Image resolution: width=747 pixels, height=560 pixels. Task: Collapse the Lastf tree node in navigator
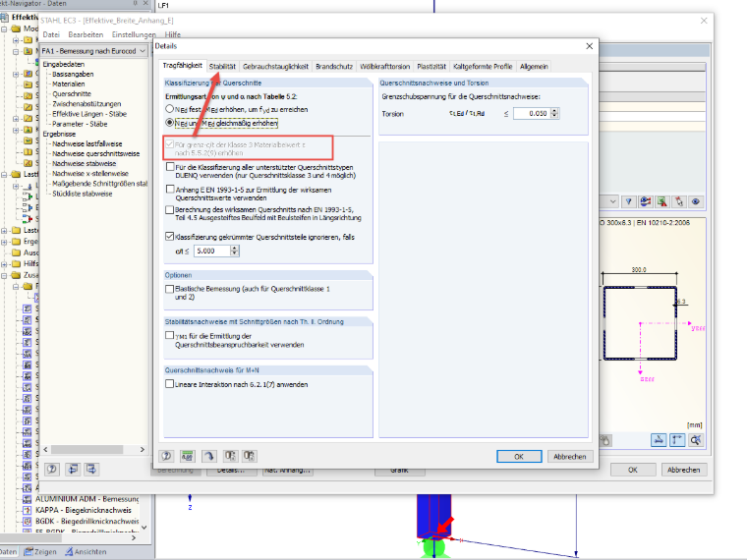4,174
